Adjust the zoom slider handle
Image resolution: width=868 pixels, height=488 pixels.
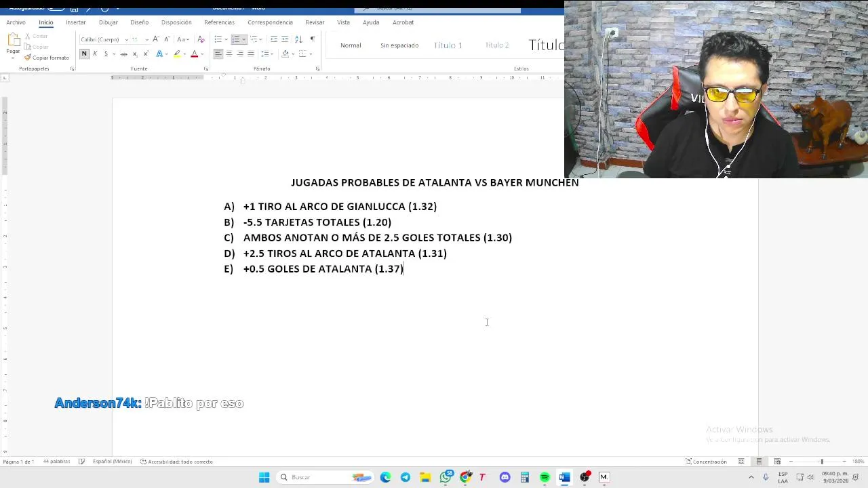pos(822,462)
